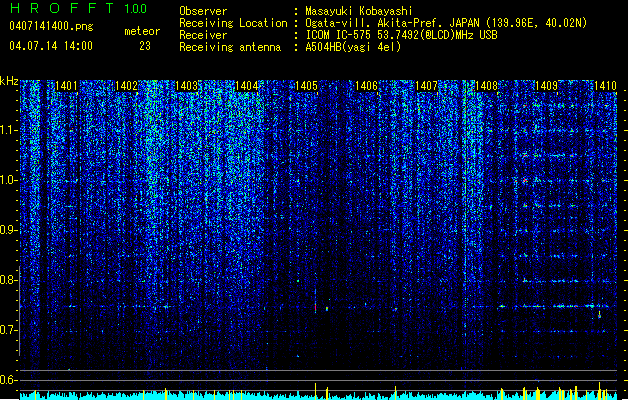Click the date stamp 04.07.14 14:00
This screenshot has width=629, height=400.
(x=51, y=46)
